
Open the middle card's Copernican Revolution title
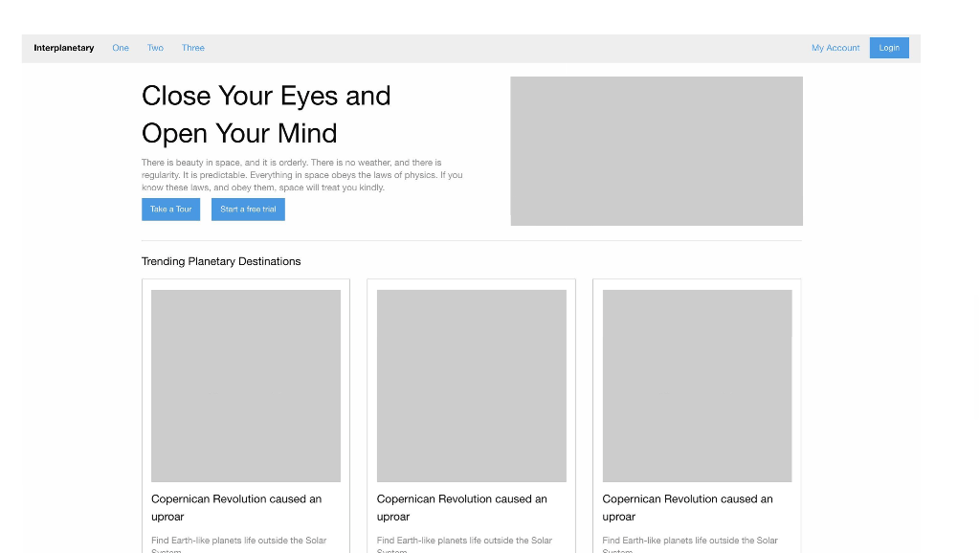[462, 507]
